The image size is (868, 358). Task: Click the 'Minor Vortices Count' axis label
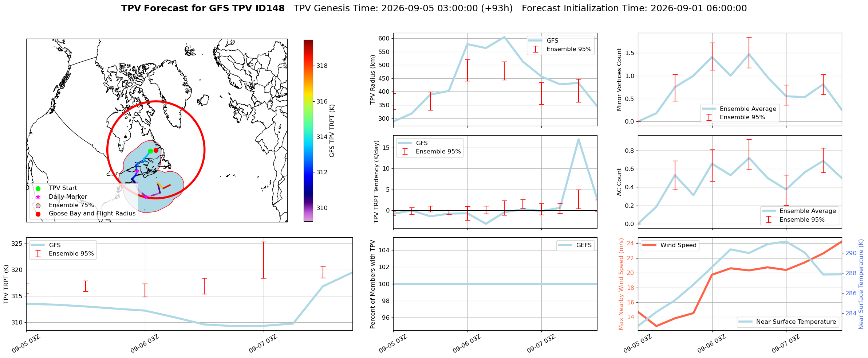point(619,79)
